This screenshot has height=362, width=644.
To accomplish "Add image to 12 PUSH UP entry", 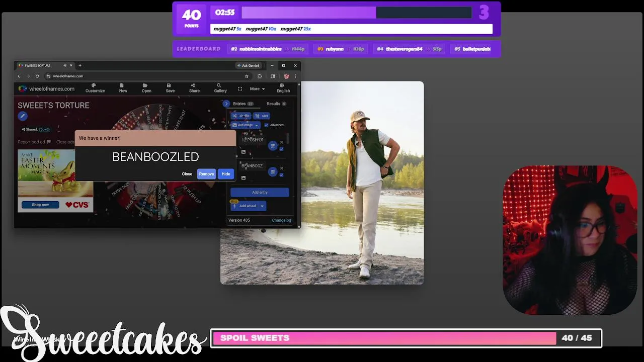I will 244,152.
